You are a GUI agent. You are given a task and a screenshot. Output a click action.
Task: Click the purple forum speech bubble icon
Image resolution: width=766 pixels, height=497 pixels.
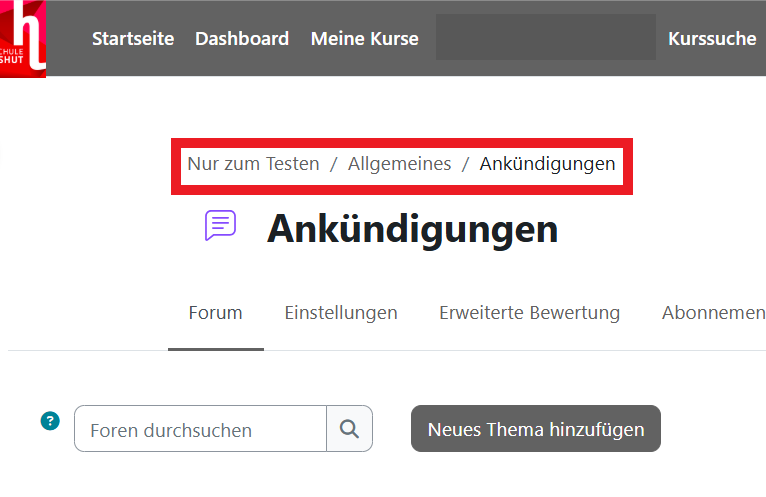click(220, 226)
